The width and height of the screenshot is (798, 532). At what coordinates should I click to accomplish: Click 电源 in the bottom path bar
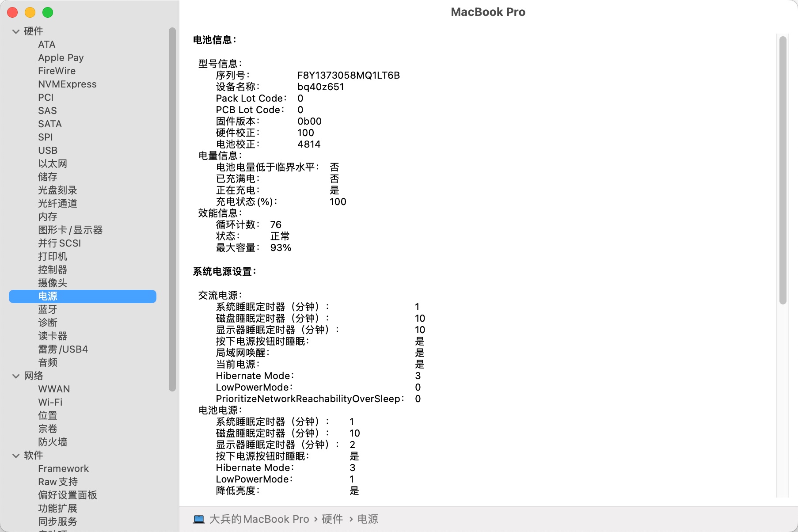(x=368, y=519)
